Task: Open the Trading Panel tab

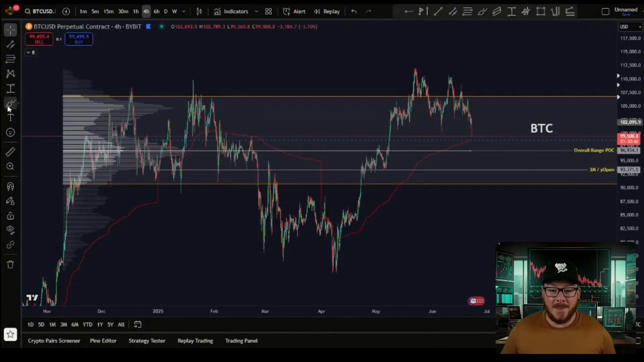Action: tap(241, 341)
